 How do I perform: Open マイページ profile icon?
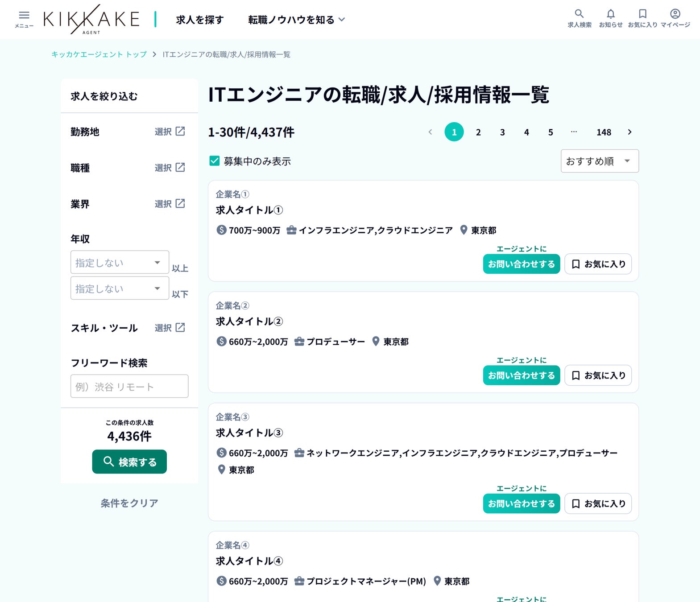pos(675,14)
